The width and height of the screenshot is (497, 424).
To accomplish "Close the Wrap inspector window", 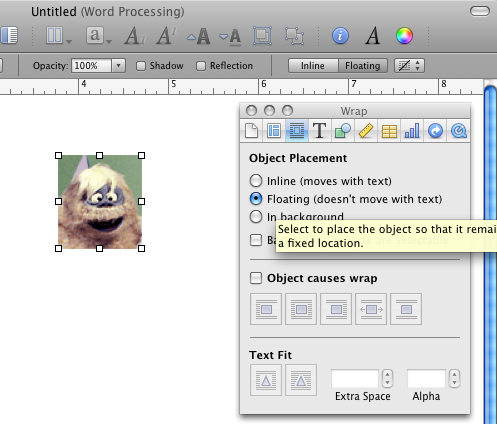I will tap(251, 110).
